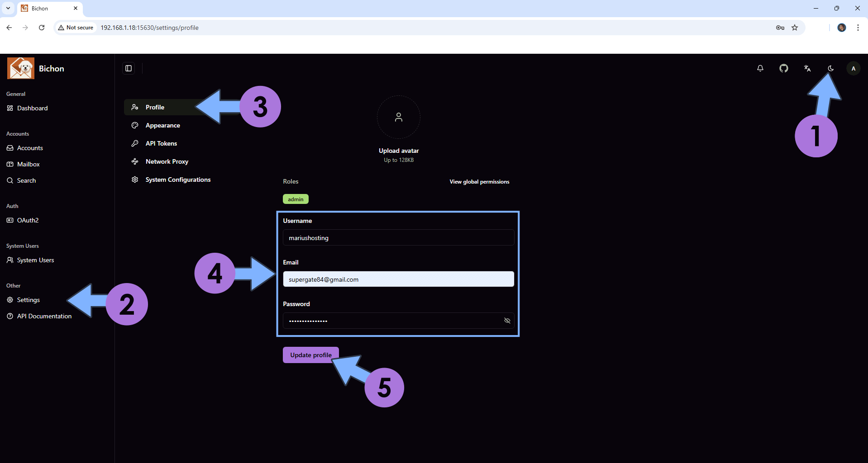This screenshot has height=463, width=868.
Task: Show password using the eye icon
Action: (x=507, y=321)
